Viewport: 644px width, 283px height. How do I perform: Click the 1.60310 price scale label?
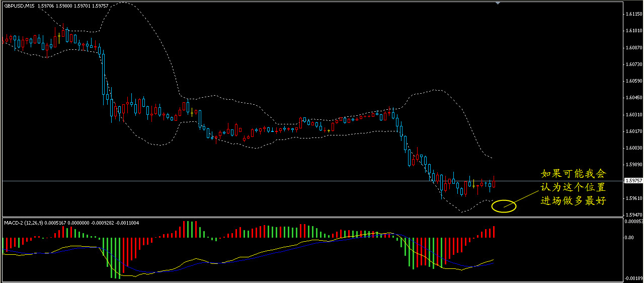pyautogui.click(x=633, y=115)
